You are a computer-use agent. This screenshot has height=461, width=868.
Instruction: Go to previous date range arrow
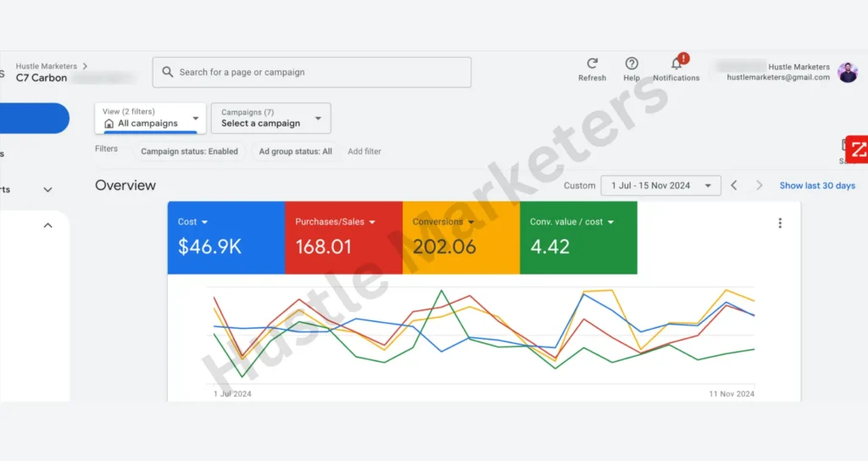(x=734, y=186)
